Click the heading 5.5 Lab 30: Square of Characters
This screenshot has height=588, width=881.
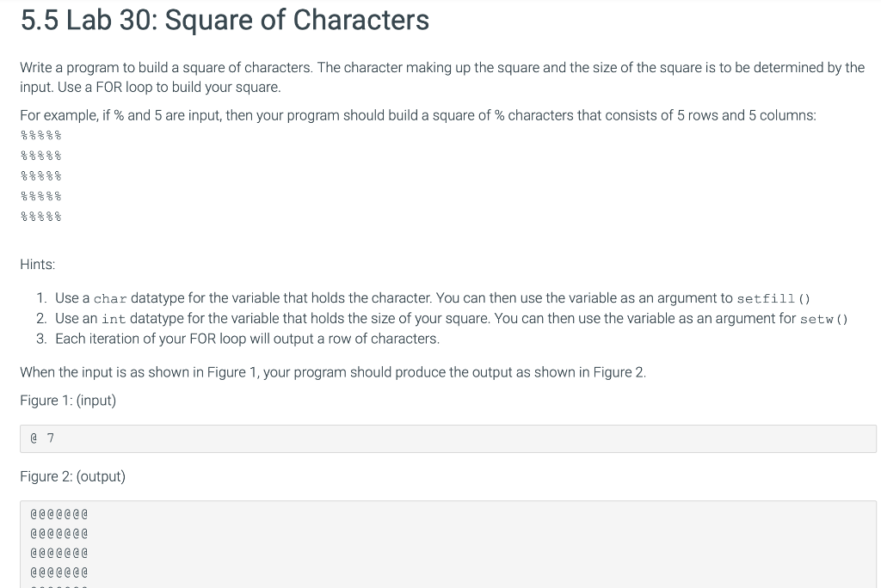[x=224, y=20]
